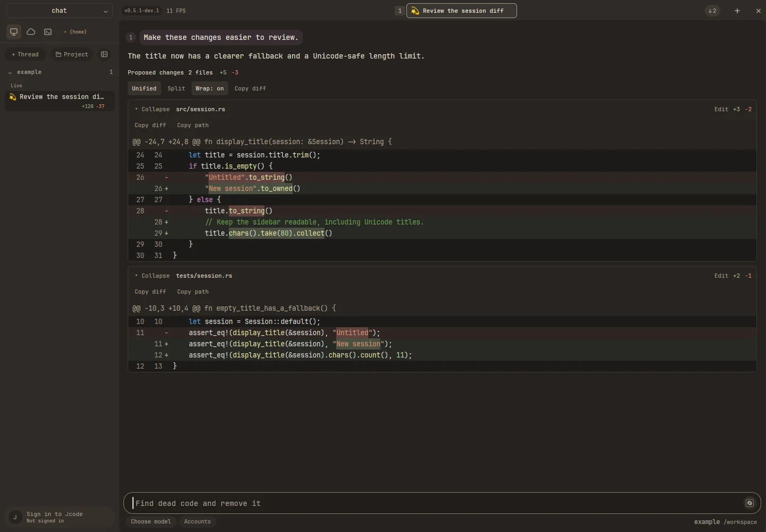Click the ~ (home) directory label
Screen dimensions: 766x532
75,32
